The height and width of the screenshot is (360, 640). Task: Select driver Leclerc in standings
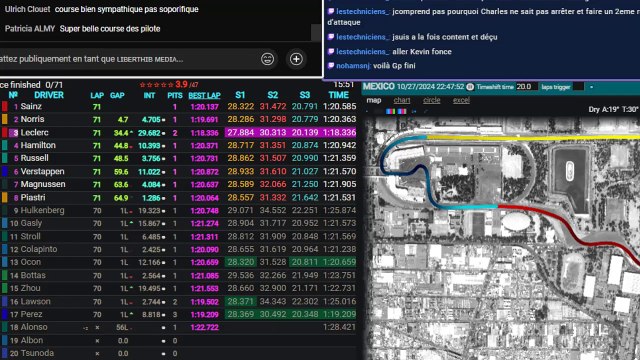point(34,132)
